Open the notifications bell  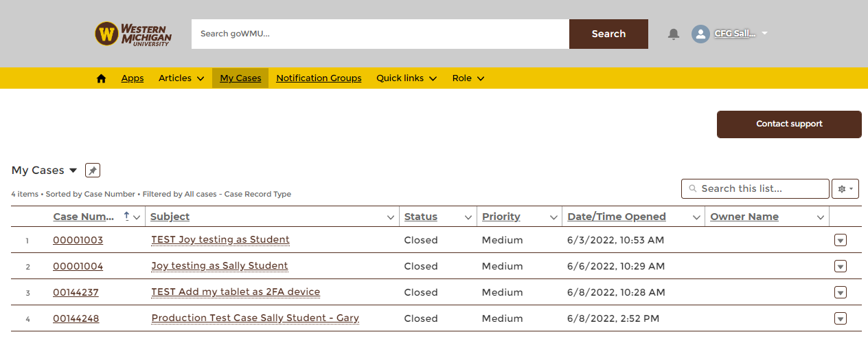pos(674,34)
